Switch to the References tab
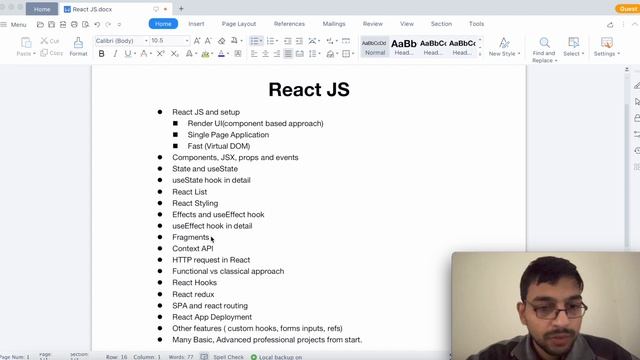Viewport: 640px width, 360px height. (289, 24)
